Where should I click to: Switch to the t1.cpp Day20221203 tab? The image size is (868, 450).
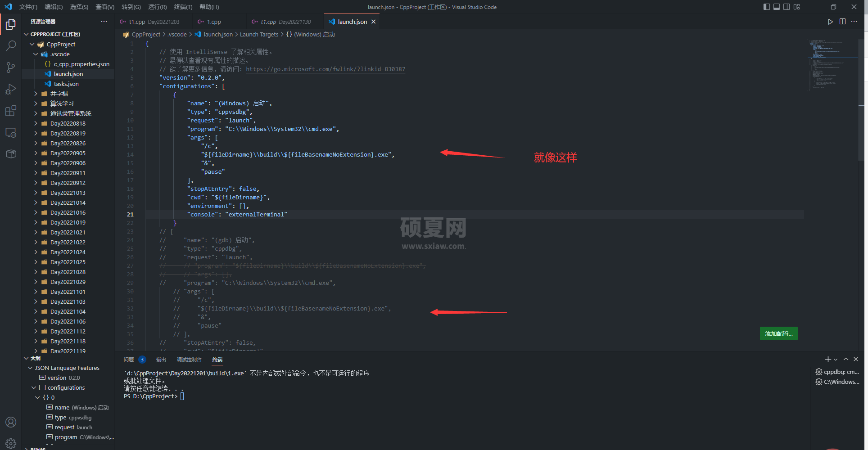[x=154, y=22]
